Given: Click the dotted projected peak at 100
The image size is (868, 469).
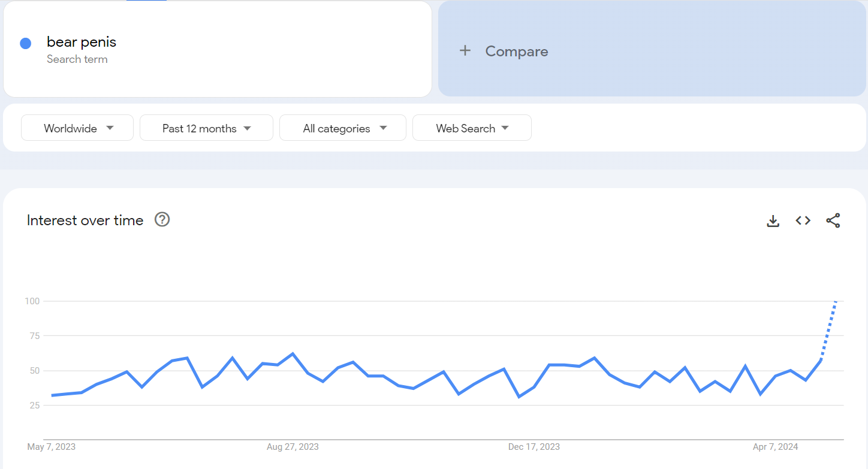Looking at the screenshot, I should point(836,301).
